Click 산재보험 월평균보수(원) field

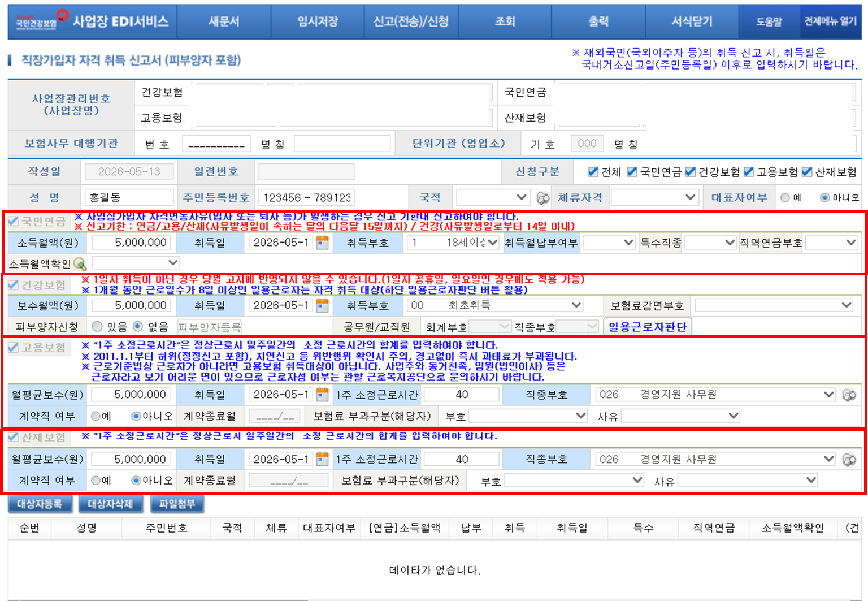tap(131, 459)
